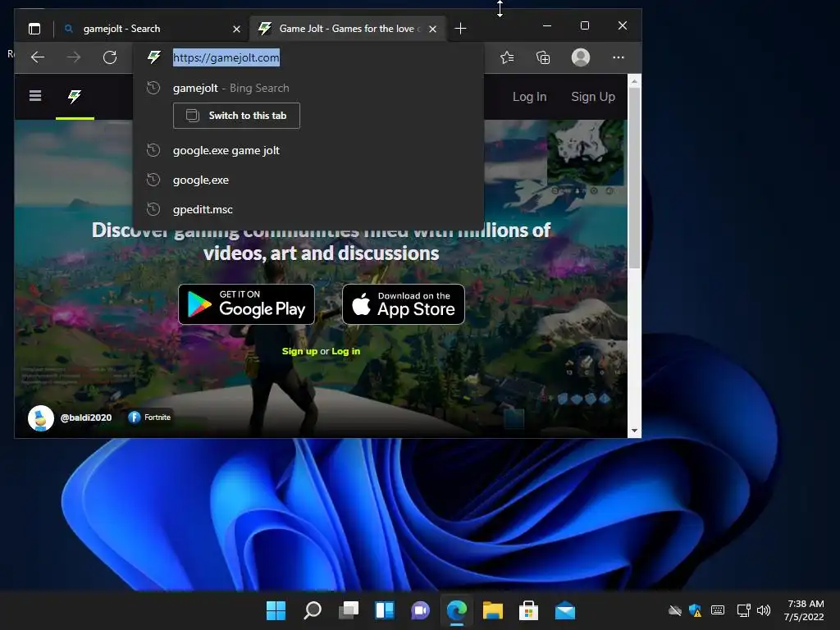Viewport: 840px width, 630px height.
Task: Click Log In in the site header
Action: [529, 97]
